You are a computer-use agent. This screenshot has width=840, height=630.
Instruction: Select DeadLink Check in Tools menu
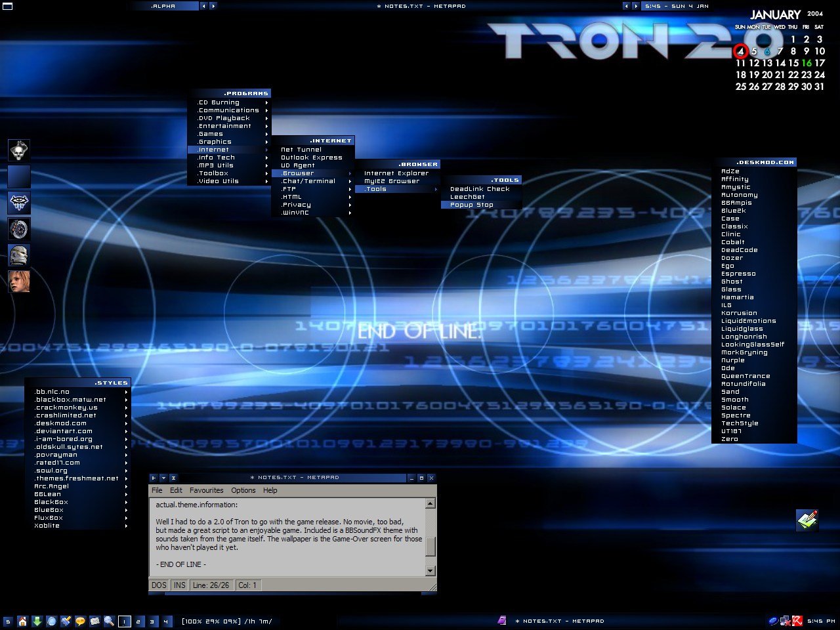click(482, 189)
